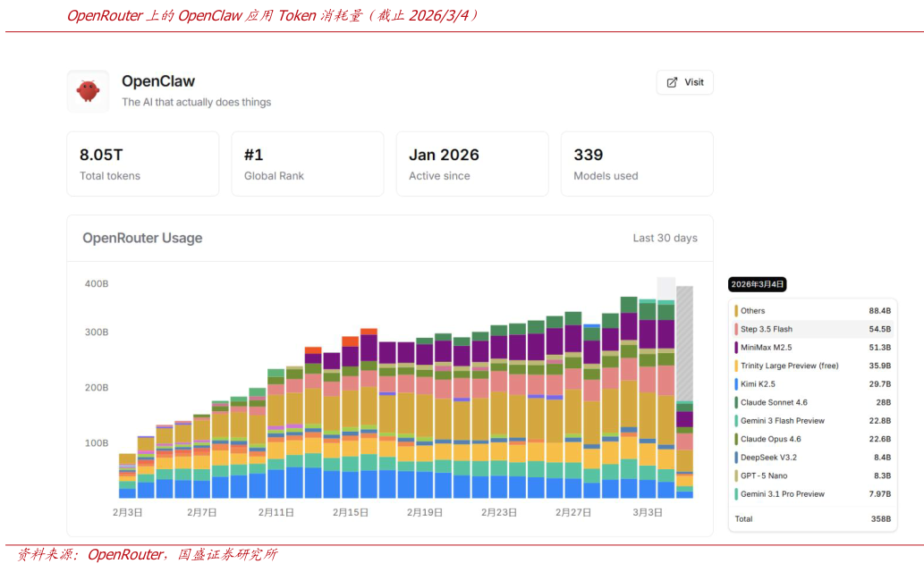Select Trinity Large Preview (free) legend row
This screenshot has width=924, height=572.
pos(789,366)
